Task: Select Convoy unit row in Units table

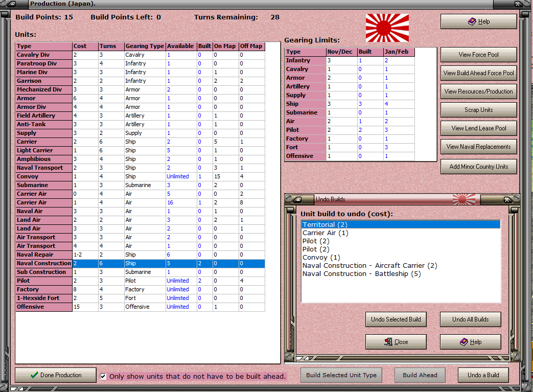Action: (x=140, y=176)
